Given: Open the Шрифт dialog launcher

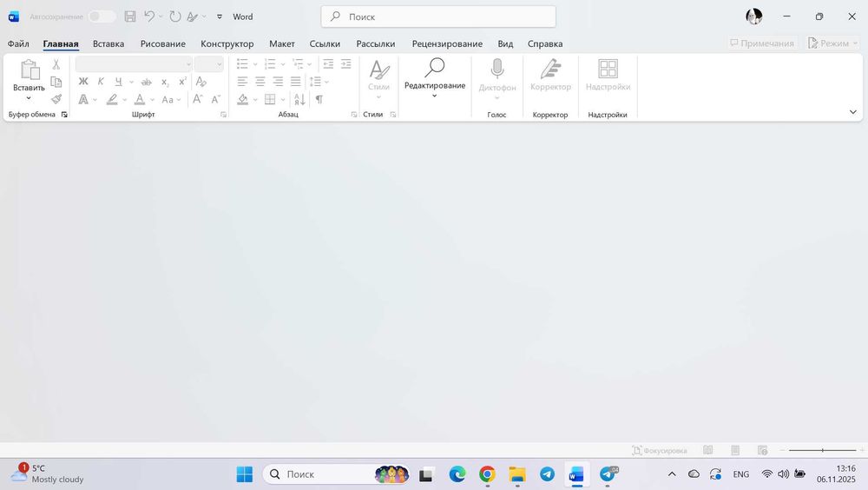Looking at the screenshot, I should pos(224,115).
